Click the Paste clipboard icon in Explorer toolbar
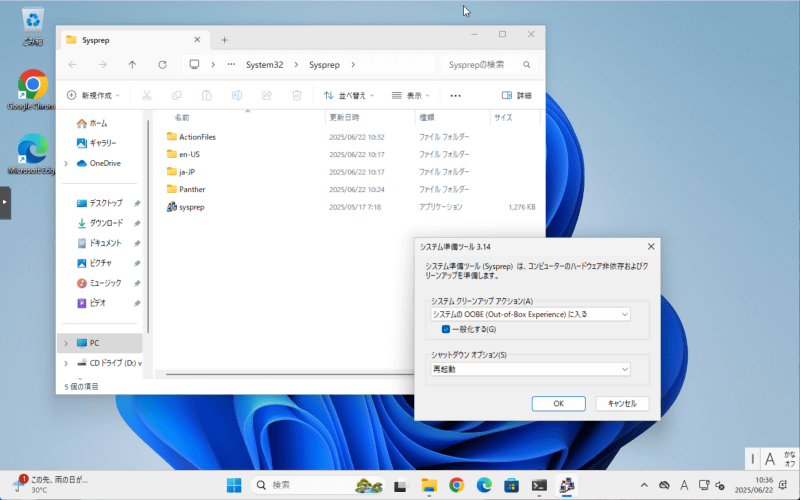 pyautogui.click(x=207, y=95)
